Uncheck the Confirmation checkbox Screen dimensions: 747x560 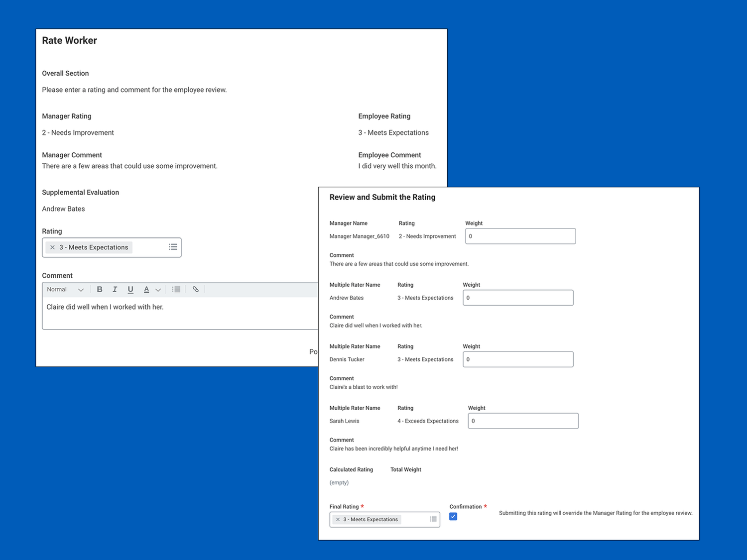453,516
